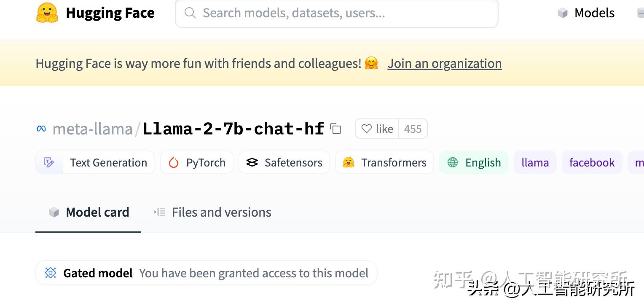Follow the Join an organization link
The width and height of the screenshot is (644, 306).
pos(445,64)
